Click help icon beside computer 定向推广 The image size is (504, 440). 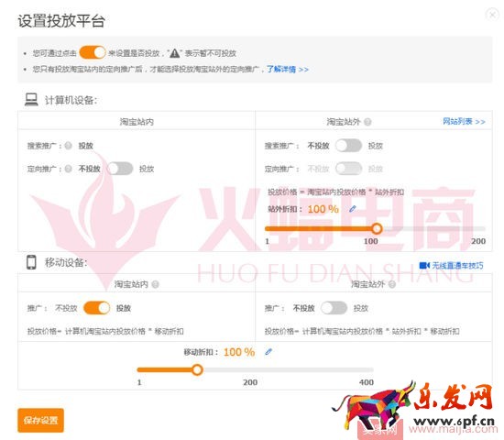68,169
